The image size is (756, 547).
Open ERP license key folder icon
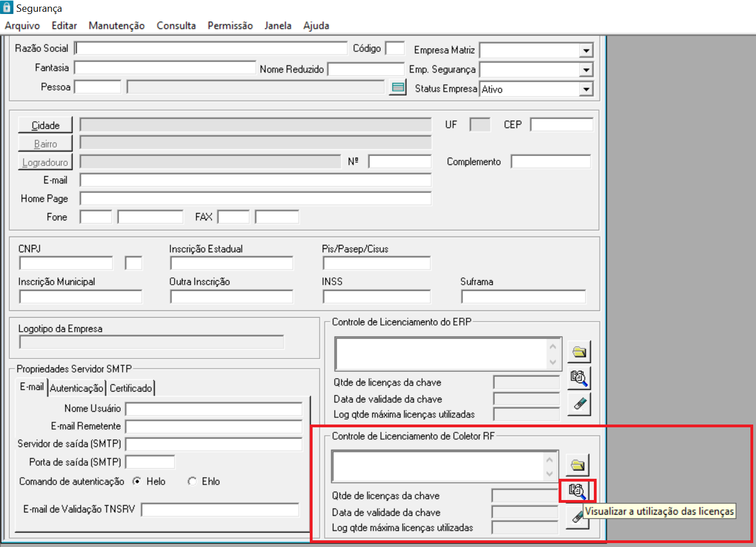coord(579,352)
